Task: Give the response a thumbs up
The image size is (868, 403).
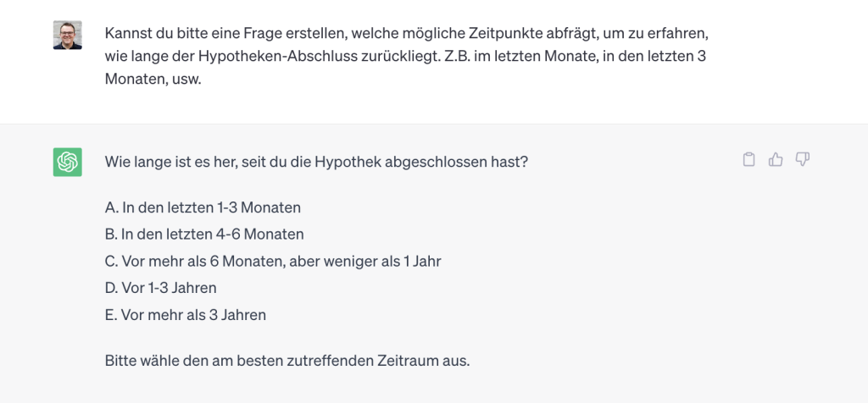Action: (776, 160)
